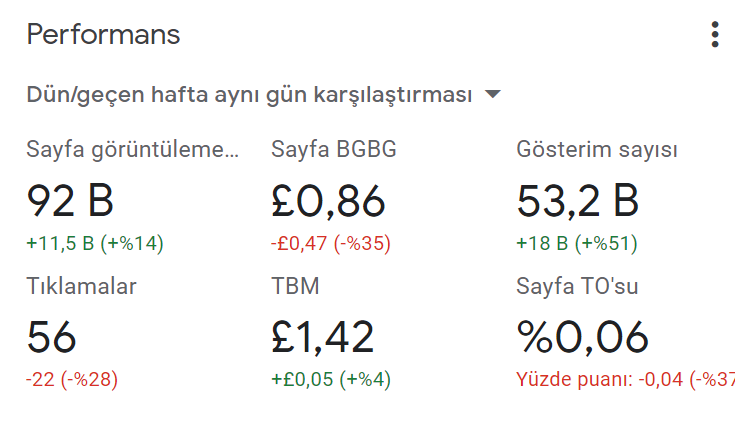Click the 92 B page views value
This screenshot has height=432, width=753.
coord(70,202)
